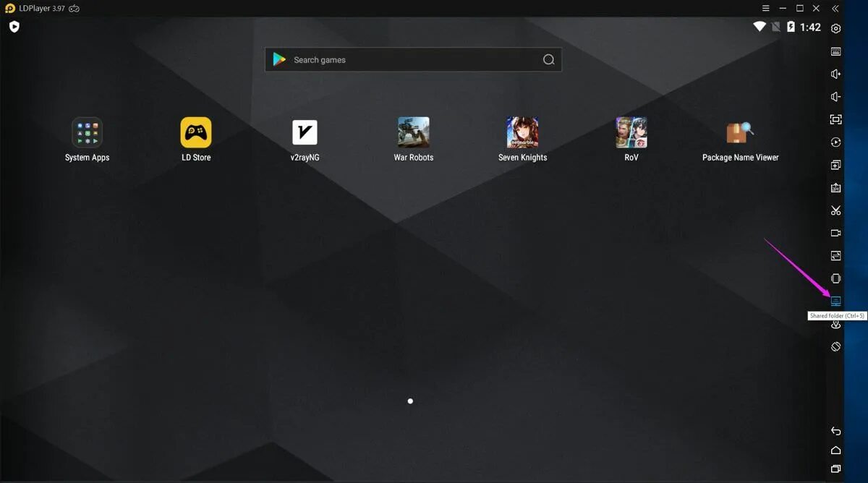
Task: Click the Search games input field
Action: pyautogui.click(x=412, y=59)
